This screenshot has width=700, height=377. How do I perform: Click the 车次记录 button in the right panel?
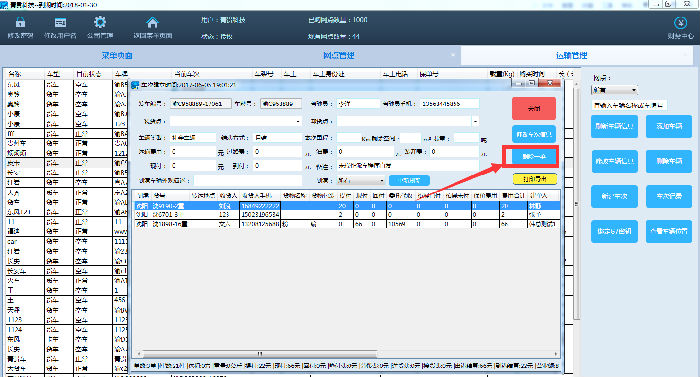(669, 196)
